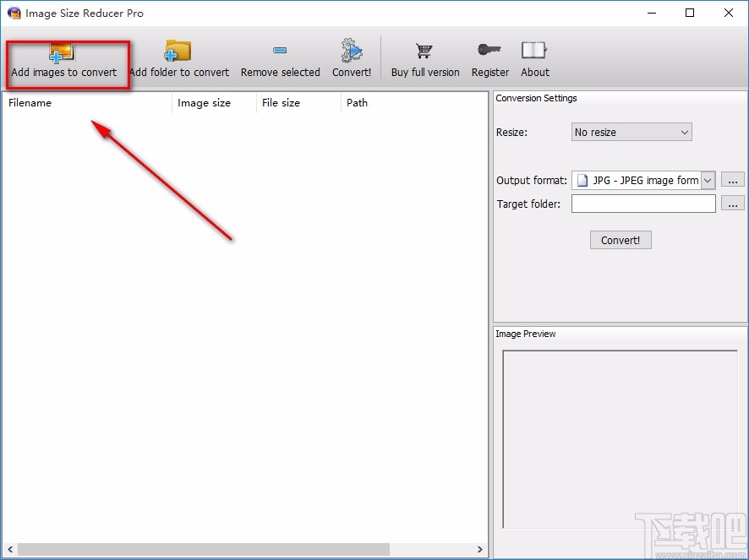749x560 pixels.
Task: Click browse button next to Output format
Action: coord(733,180)
